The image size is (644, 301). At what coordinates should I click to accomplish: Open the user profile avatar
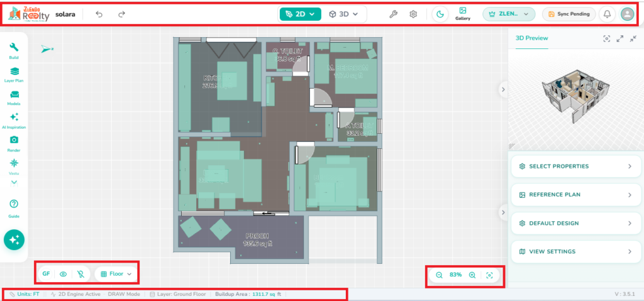pos(627,14)
